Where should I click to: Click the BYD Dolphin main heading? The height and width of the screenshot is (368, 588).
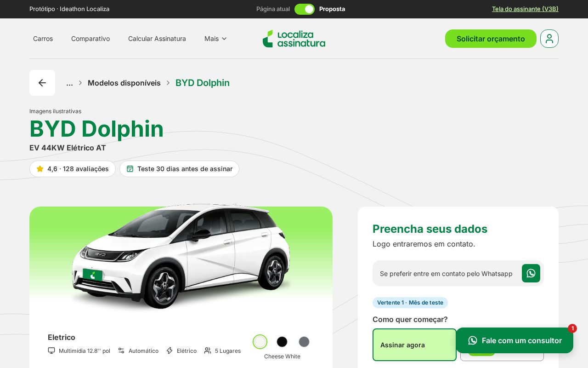point(96,129)
